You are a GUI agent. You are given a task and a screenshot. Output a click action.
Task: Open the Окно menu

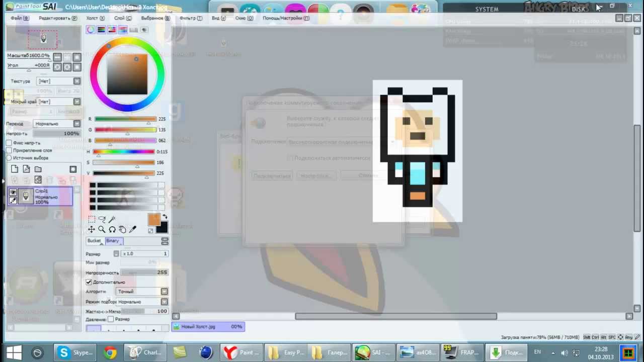(244, 18)
